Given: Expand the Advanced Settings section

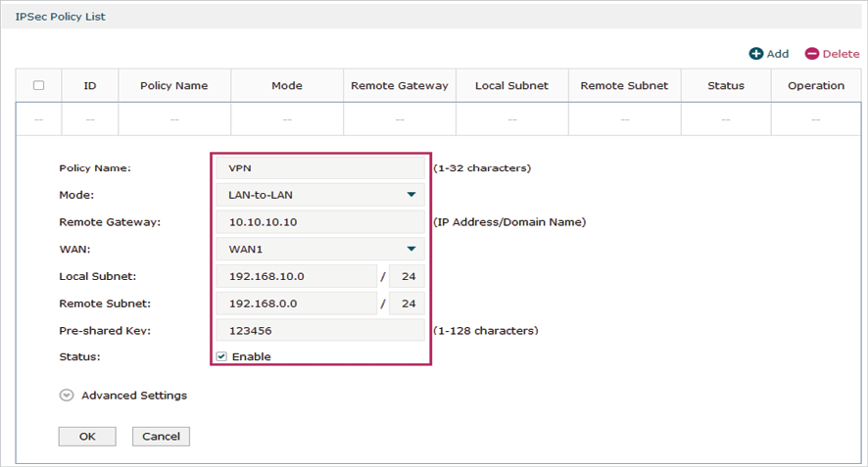Looking at the screenshot, I should point(67,396).
